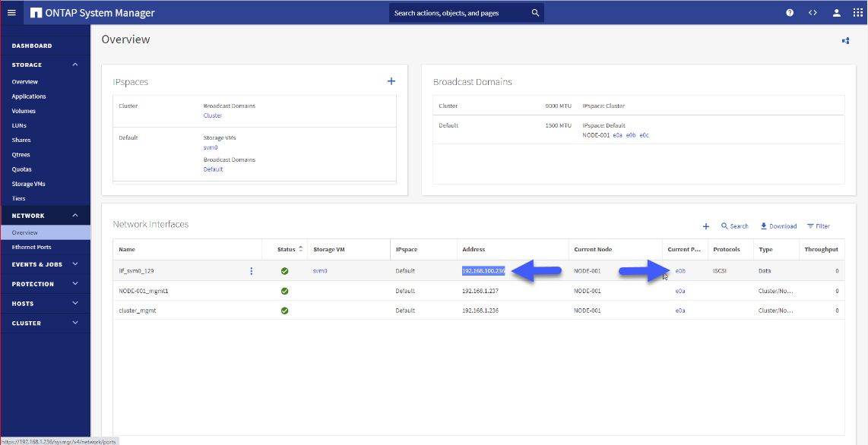Image resolution: width=868 pixels, height=445 pixels.
Task: Expand the EVENTS & JOBS section
Action: pyautogui.click(x=75, y=264)
